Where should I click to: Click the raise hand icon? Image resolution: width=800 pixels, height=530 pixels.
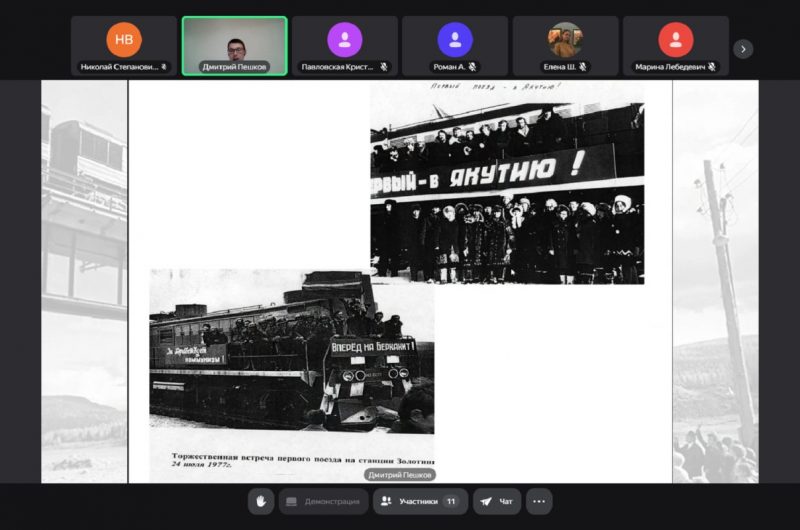pyautogui.click(x=261, y=501)
